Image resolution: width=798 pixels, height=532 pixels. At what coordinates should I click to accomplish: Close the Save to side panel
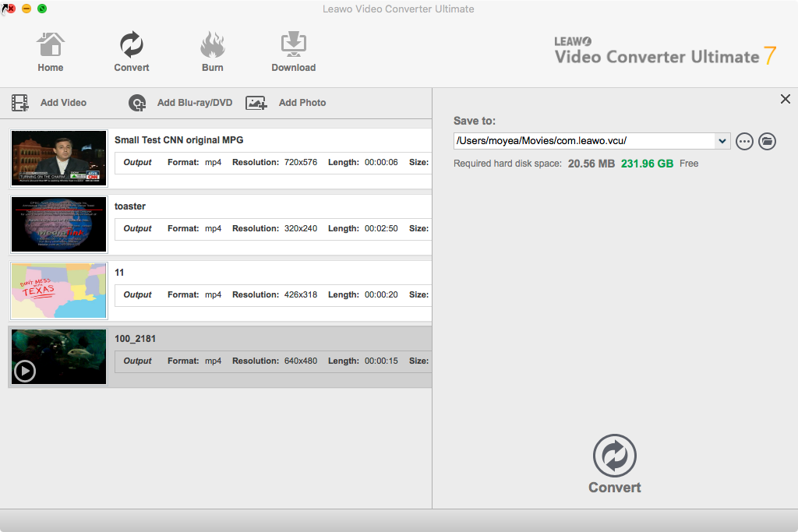pos(785,99)
